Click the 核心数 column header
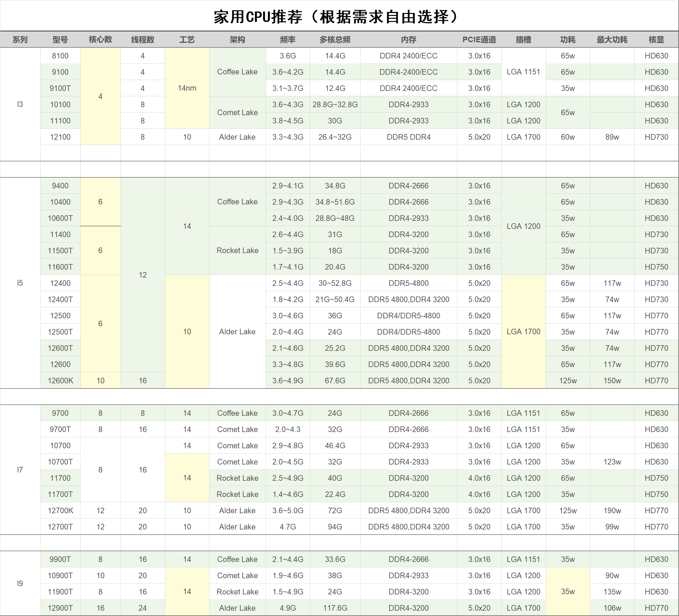This screenshot has height=616, width=679. [100, 39]
